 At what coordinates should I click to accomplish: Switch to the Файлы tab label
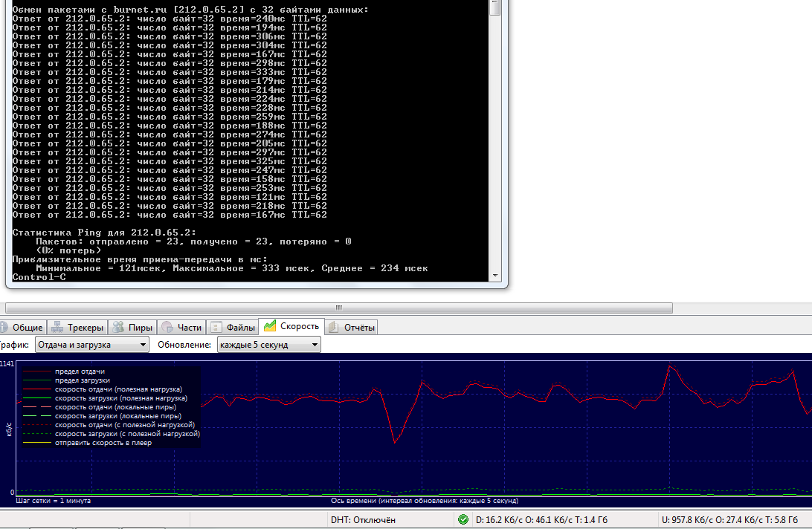pos(241,327)
